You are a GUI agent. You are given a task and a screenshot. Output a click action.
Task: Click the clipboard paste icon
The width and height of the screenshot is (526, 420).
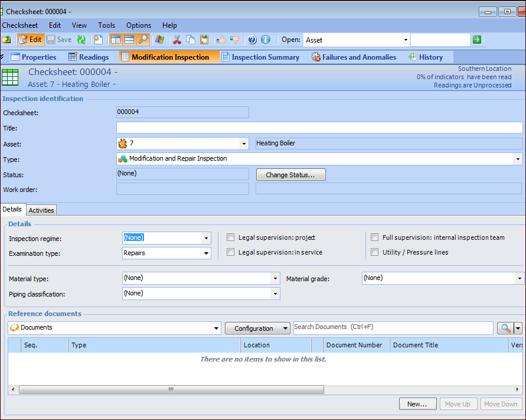click(x=204, y=40)
